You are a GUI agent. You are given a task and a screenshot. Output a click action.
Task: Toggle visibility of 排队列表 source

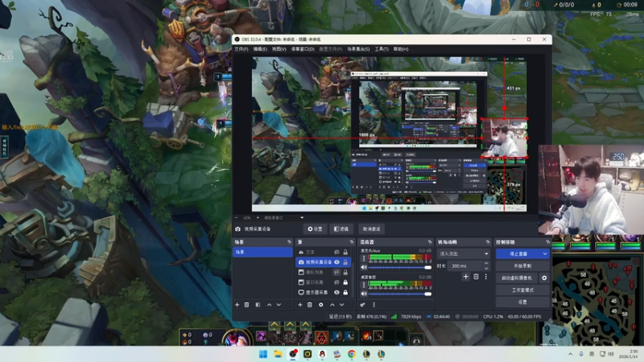pos(336,272)
